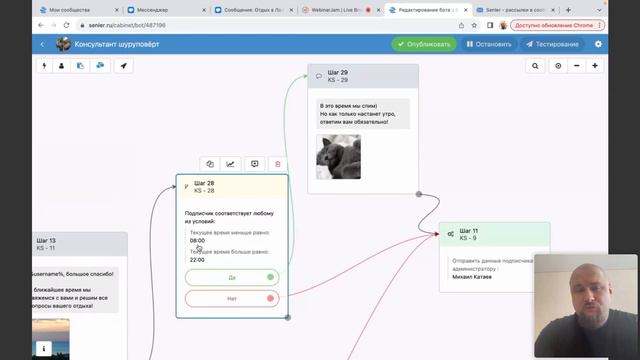Click Step 28 comment icon

[x=255, y=164]
